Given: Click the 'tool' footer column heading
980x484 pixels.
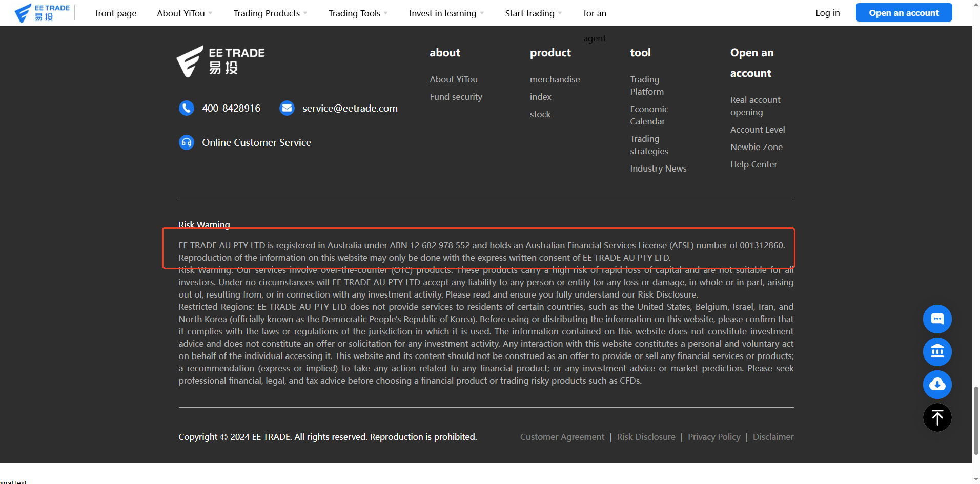Looking at the screenshot, I should tap(640, 53).
